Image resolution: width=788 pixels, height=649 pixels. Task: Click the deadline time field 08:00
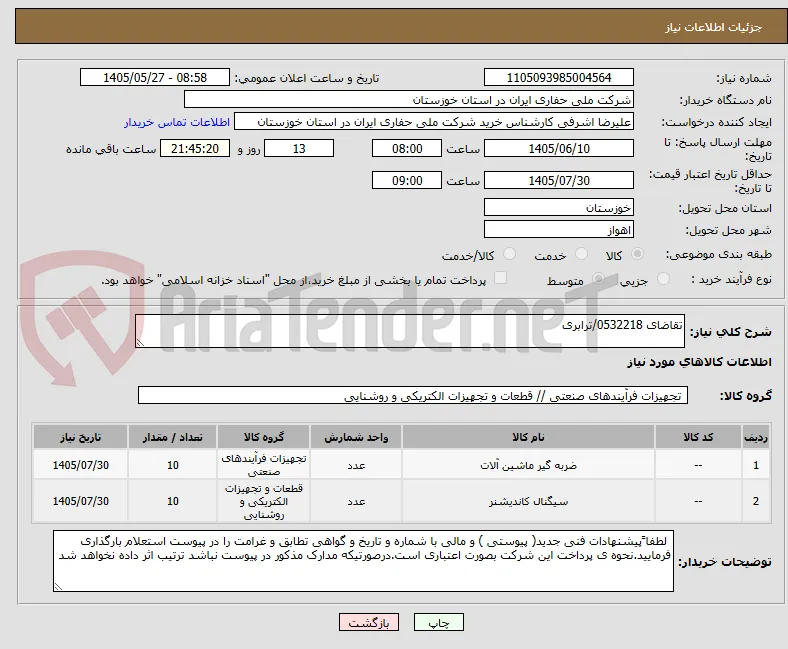click(x=407, y=148)
